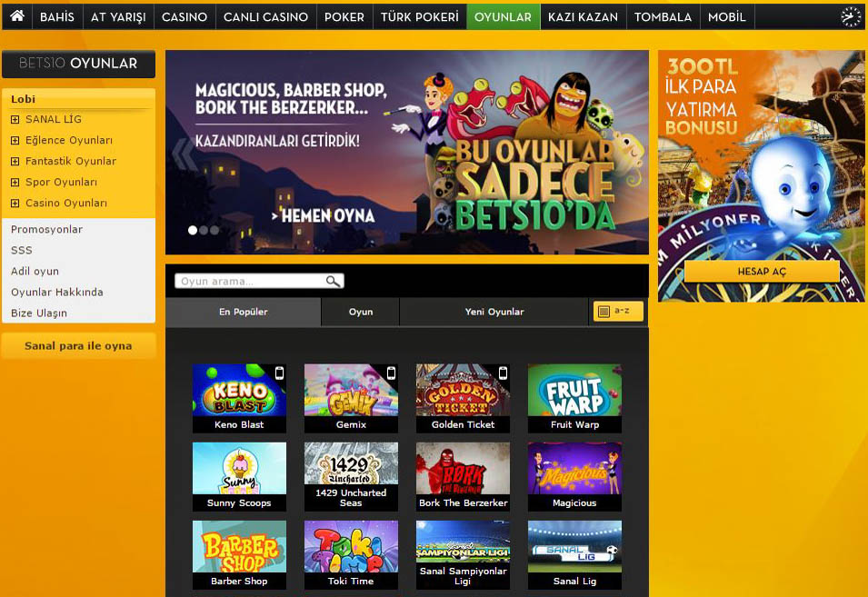Open the clock icon in top bar
868x597 pixels.
[x=851, y=17]
